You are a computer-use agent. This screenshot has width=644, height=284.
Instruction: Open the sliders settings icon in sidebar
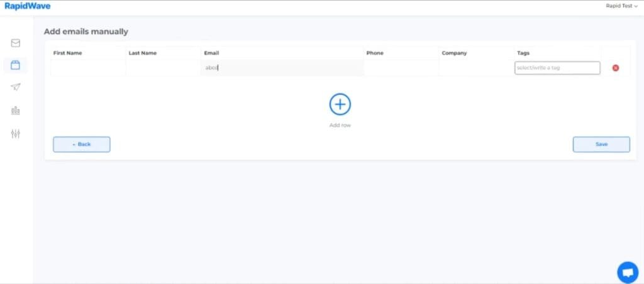point(16,133)
